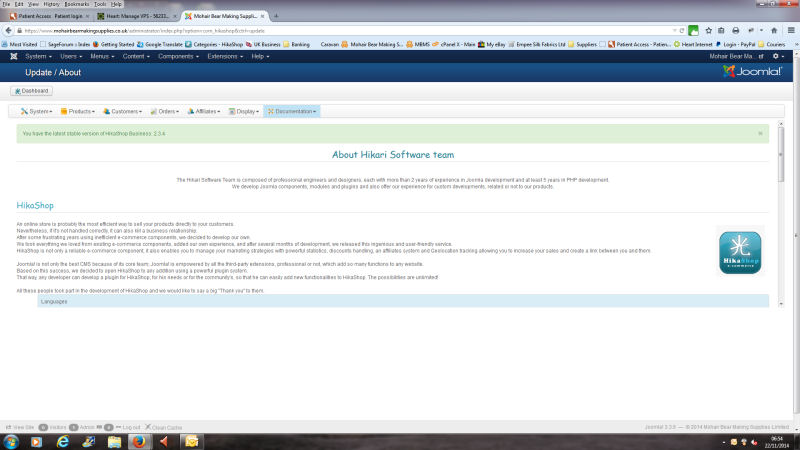Image resolution: width=800 pixels, height=450 pixels.
Task: Open the settings gear in Joomla header
Action: coord(778,56)
